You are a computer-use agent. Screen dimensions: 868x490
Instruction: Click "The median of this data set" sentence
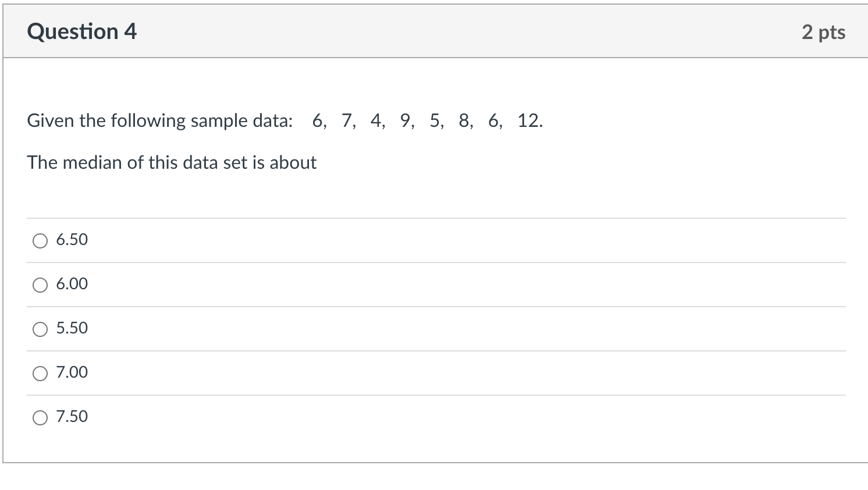[x=172, y=162]
